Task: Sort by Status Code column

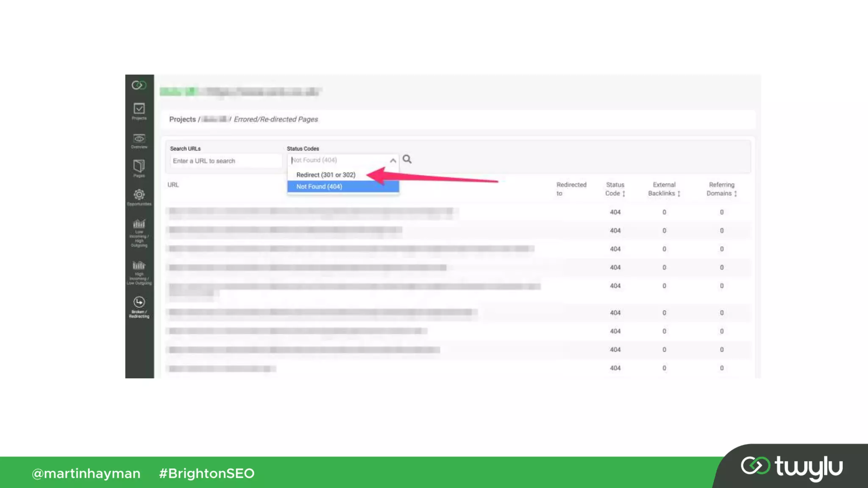Action: tap(615, 189)
